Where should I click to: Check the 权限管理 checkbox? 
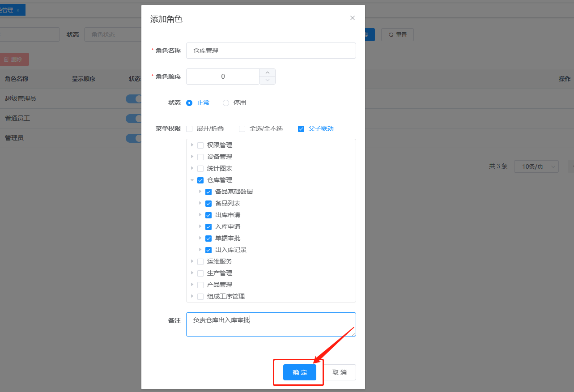(200, 145)
